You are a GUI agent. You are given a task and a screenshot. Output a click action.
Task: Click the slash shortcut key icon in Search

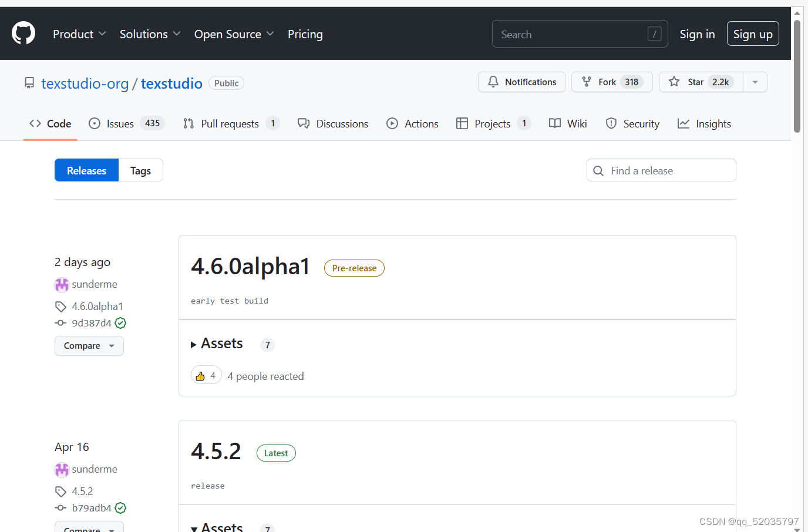(654, 34)
